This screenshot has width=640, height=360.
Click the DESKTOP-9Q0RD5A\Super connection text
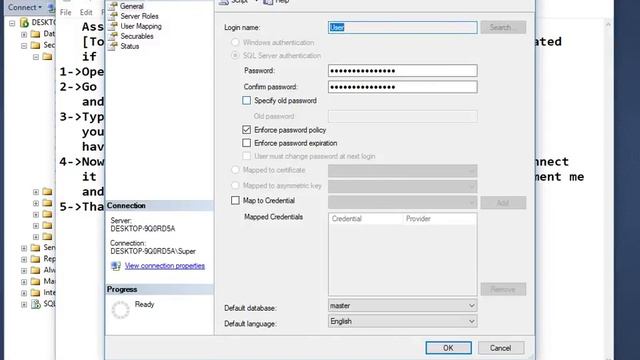tap(153, 251)
